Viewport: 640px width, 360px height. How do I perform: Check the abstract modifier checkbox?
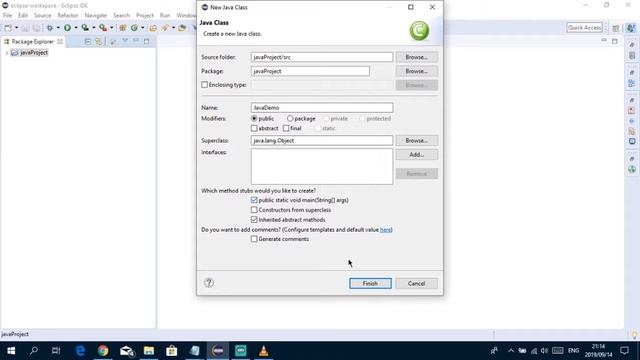click(x=254, y=128)
